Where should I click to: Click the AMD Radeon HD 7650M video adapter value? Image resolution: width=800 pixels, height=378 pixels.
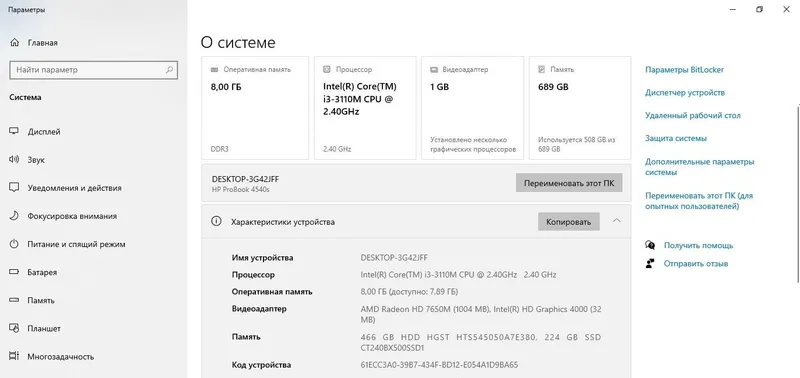pos(481,314)
